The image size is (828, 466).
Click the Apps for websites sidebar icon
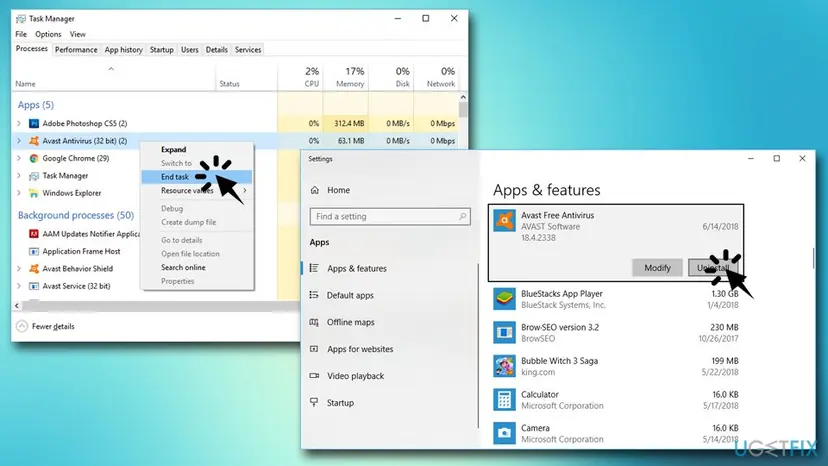pyautogui.click(x=314, y=349)
